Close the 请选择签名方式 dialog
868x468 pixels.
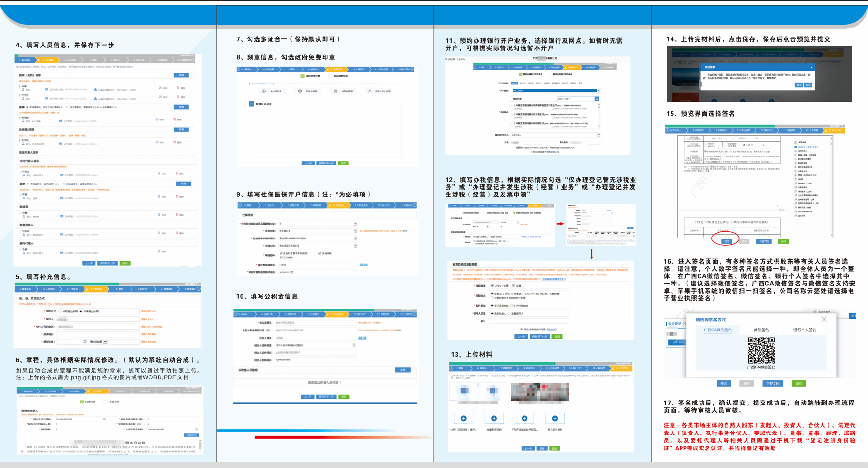click(824, 320)
